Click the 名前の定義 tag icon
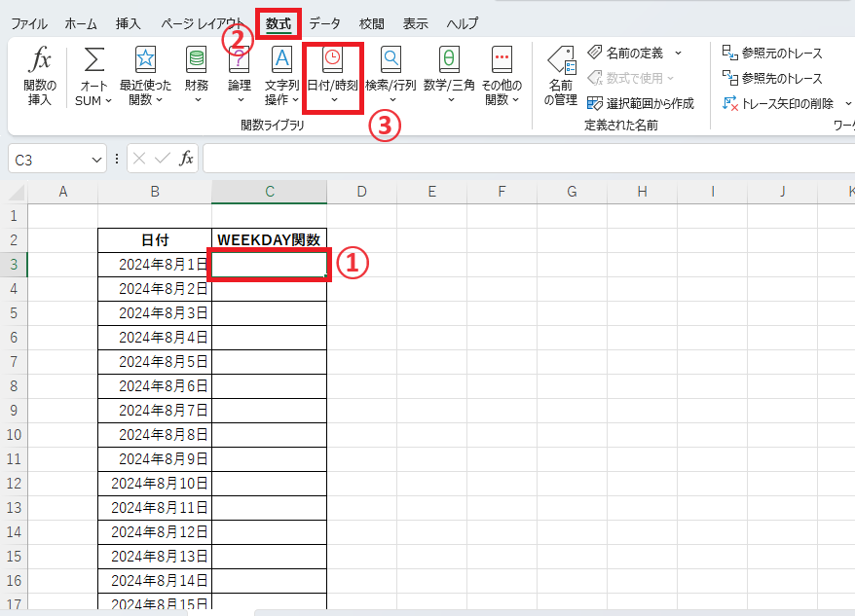855x616 pixels. tap(595, 53)
